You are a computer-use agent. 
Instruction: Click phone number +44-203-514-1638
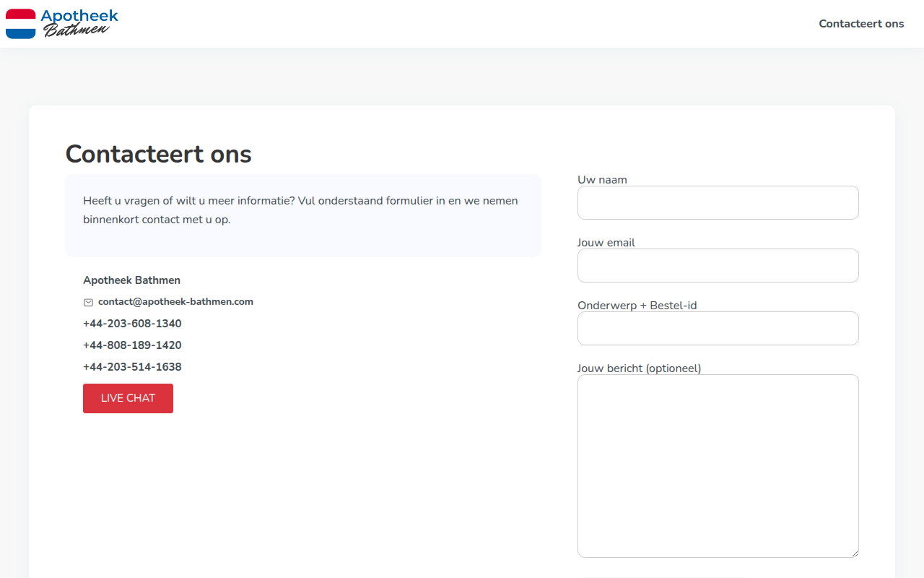[x=132, y=367]
